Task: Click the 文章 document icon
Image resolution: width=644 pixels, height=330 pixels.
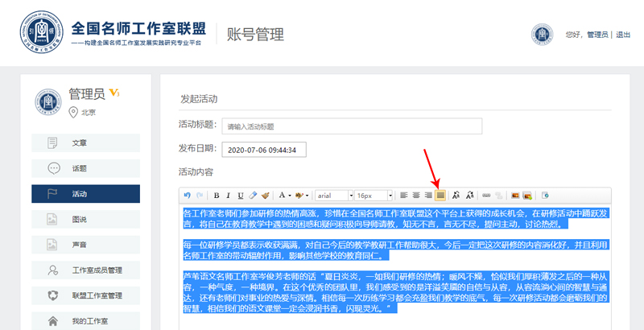Action: coord(52,143)
